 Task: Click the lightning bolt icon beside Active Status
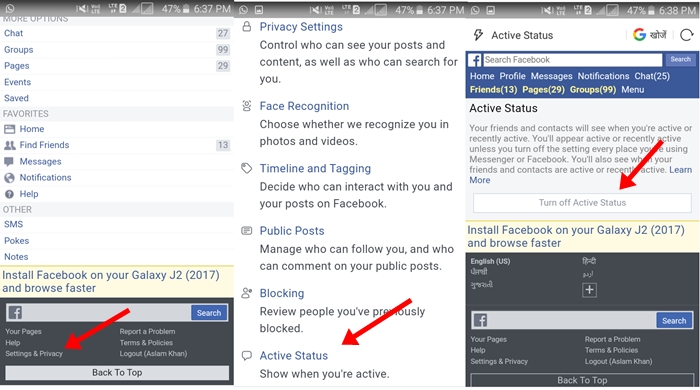click(x=478, y=35)
